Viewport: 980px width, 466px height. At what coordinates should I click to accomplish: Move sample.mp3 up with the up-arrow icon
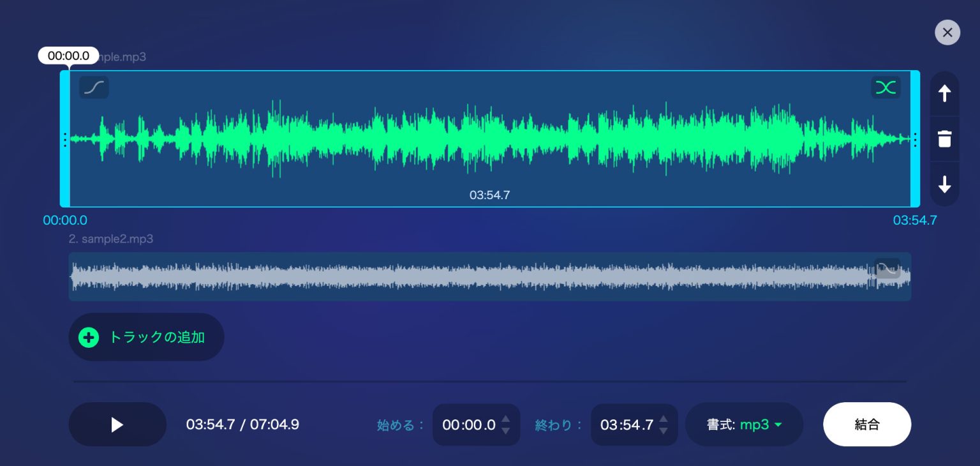pyautogui.click(x=945, y=93)
